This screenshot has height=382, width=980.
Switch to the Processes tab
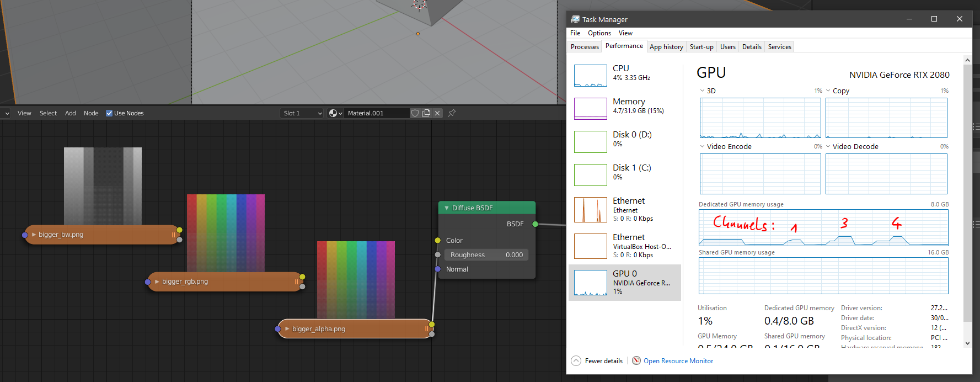[585, 47]
